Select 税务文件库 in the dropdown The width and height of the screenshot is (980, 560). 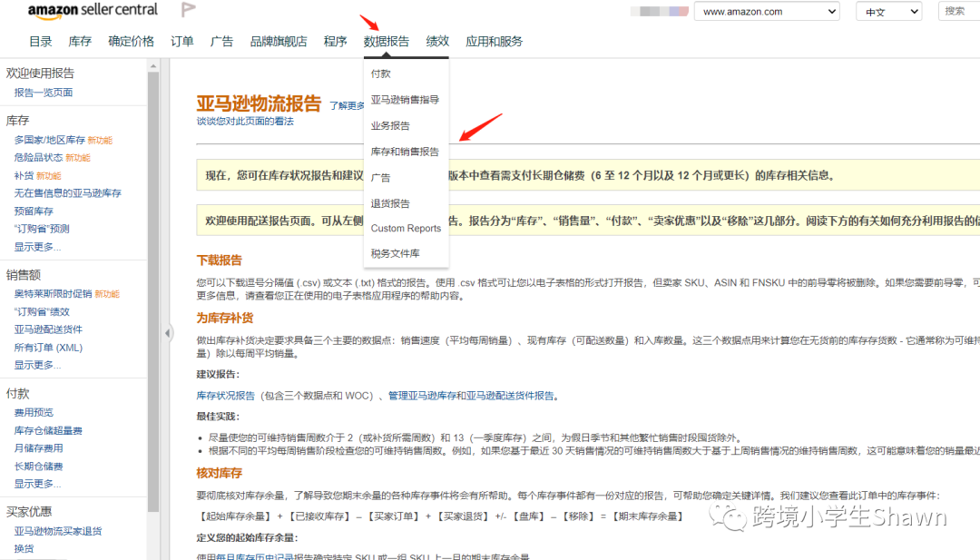point(395,253)
